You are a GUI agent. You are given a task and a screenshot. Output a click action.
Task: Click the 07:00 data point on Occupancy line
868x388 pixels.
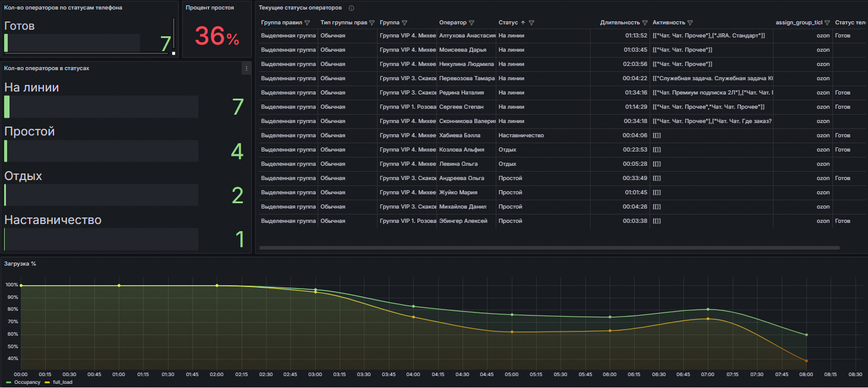[x=708, y=309]
